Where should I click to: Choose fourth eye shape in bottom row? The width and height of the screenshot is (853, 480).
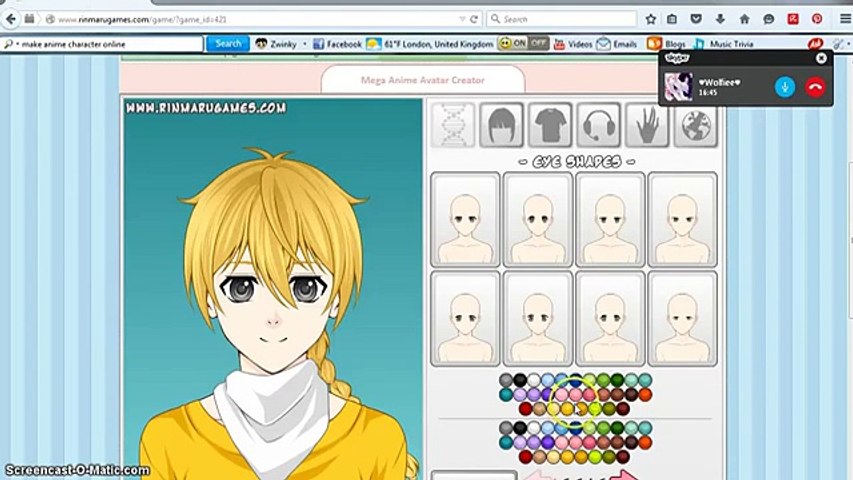coord(682,318)
